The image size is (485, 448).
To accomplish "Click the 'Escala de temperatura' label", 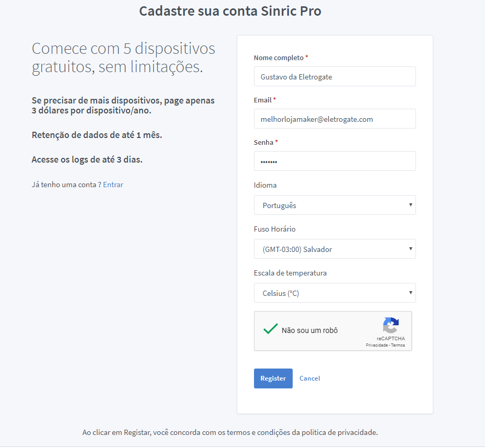I will tap(290, 273).
